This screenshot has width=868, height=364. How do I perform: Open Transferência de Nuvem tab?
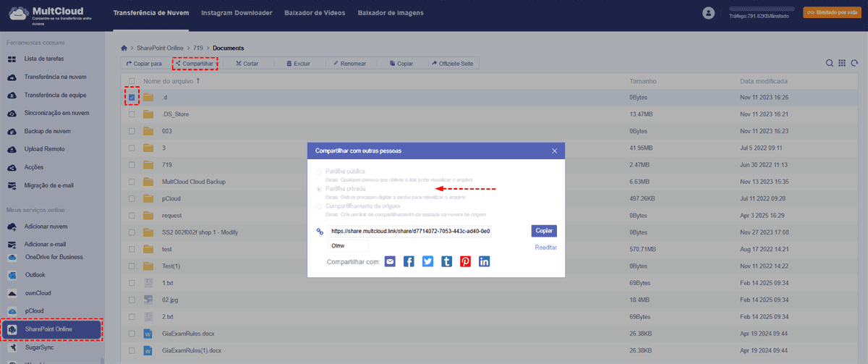(x=150, y=13)
